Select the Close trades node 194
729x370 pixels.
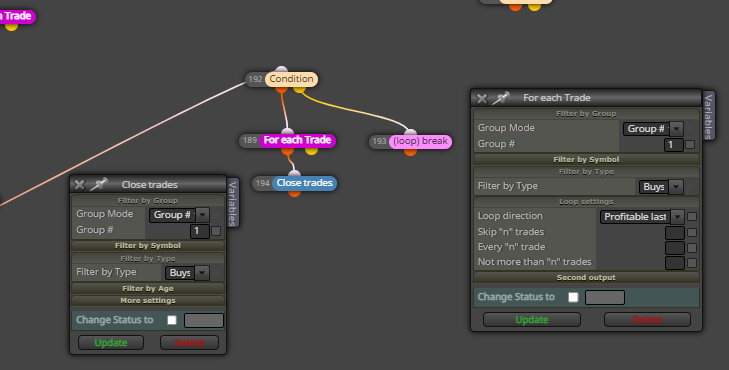(305, 183)
